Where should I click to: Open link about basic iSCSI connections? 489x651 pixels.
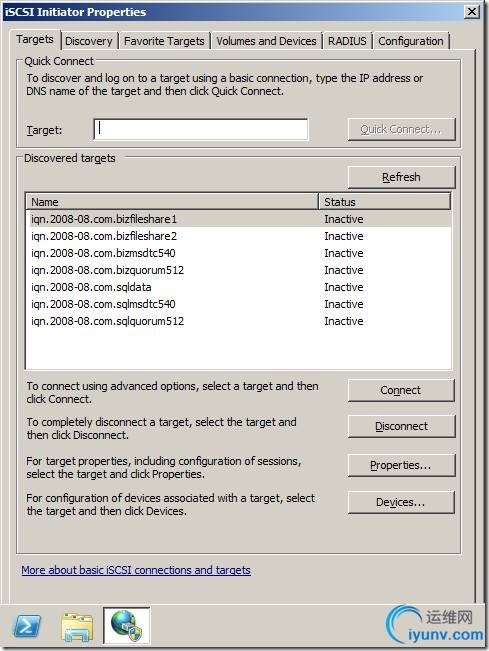(136, 570)
